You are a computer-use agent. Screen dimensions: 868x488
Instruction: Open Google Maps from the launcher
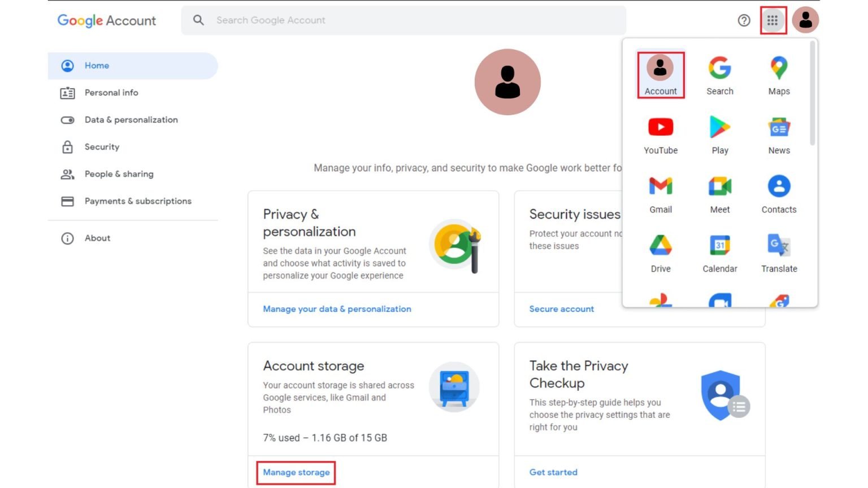[x=779, y=75]
